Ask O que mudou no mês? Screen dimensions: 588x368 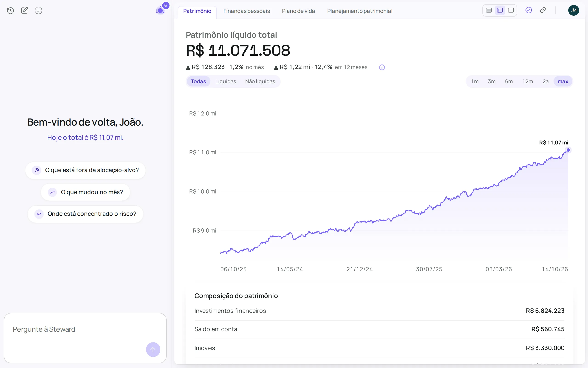point(85,192)
